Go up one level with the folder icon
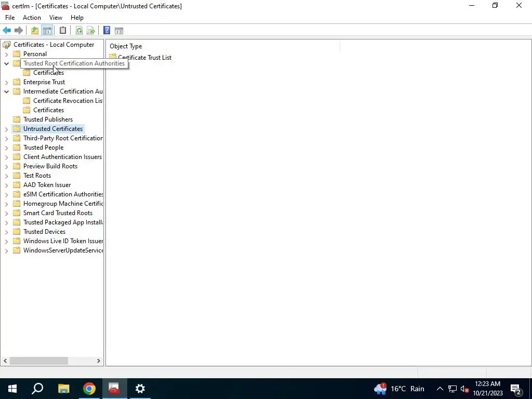The width and height of the screenshot is (532, 399). [35, 31]
